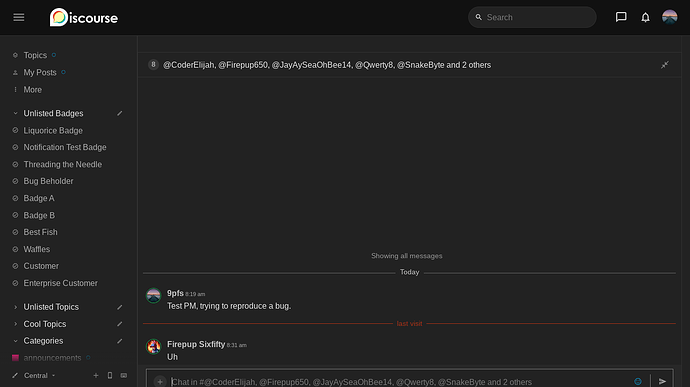
Task: Edit Cool Topics section pencil
Action: [x=120, y=324]
